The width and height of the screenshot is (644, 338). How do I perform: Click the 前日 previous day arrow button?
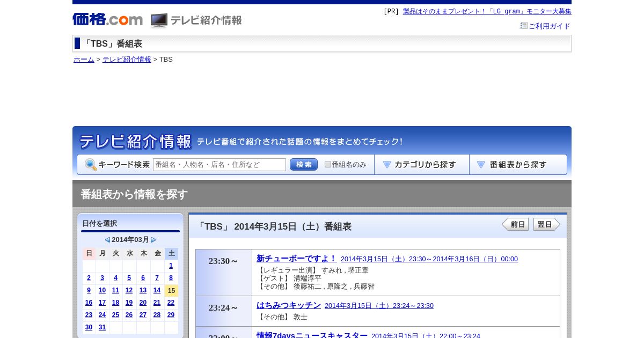click(515, 224)
